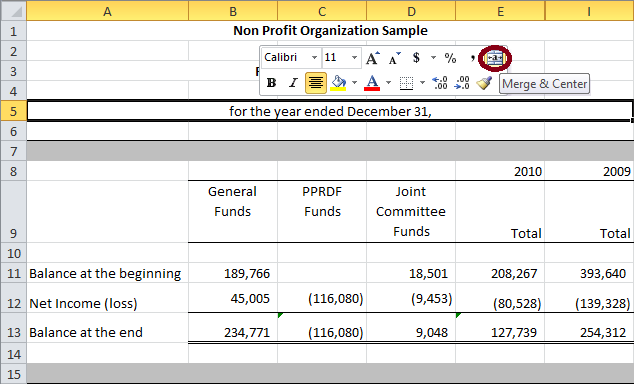Image resolution: width=634 pixels, height=384 pixels.
Task: Click the cell containing 127,739
Action: click(500, 328)
